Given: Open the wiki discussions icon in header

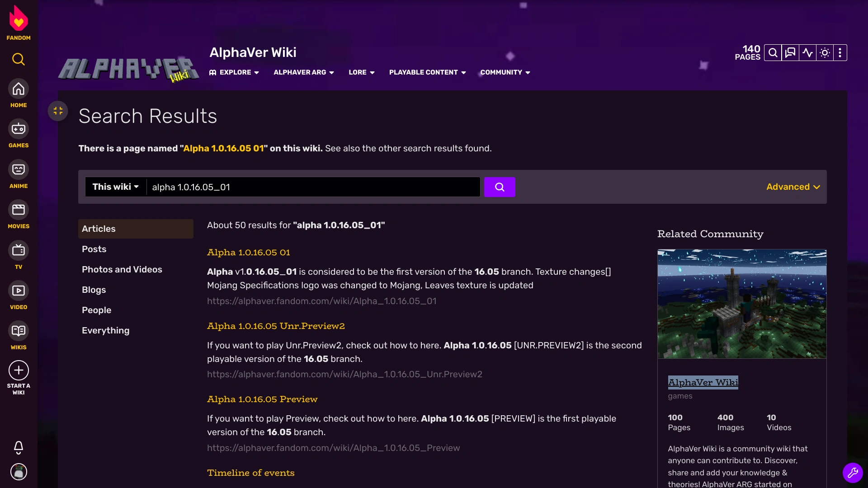Looking at the screenshot, I should pos(790,53).
